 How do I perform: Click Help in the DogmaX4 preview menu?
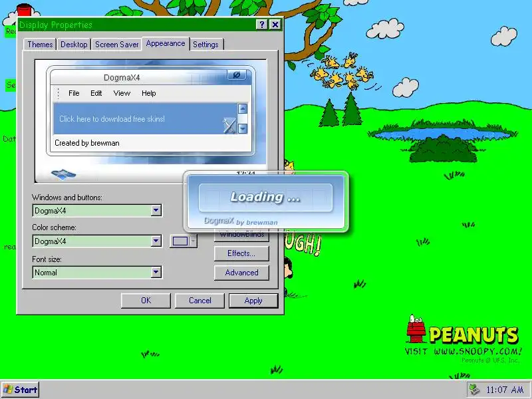coord(148,93)
